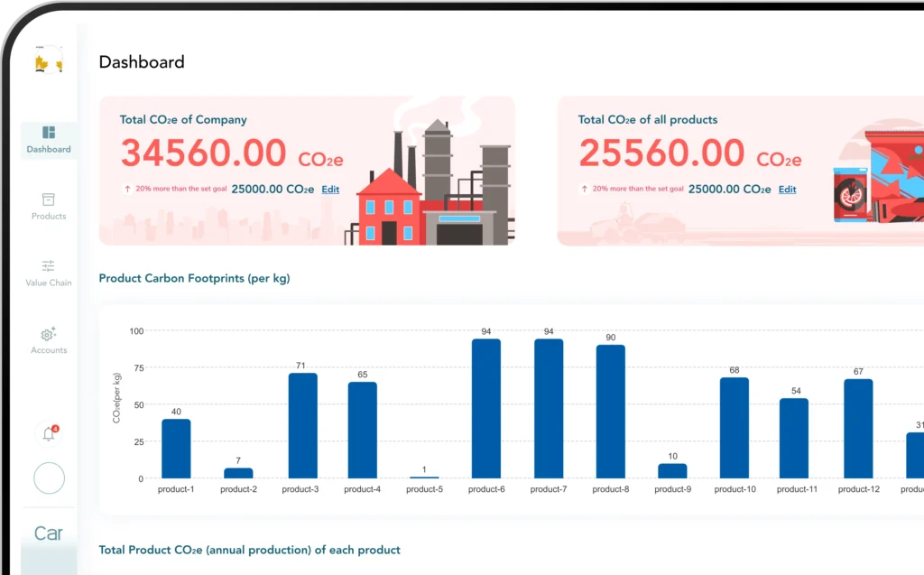
Task: Click the Dashboard grid icon in sidebar
Action: [49, 133]
